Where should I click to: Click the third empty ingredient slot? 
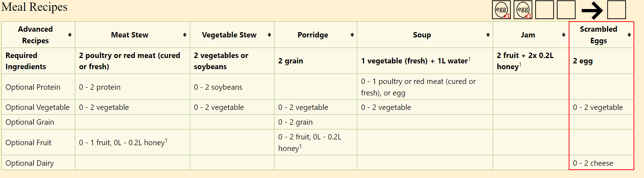pos(544,10)
